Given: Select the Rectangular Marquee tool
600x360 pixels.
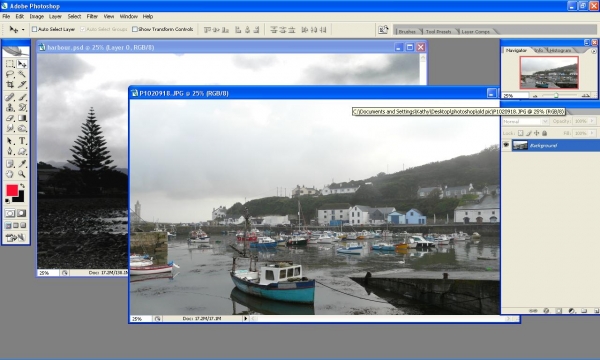Looking at the screenshot, I should click(x=10, y=64).
